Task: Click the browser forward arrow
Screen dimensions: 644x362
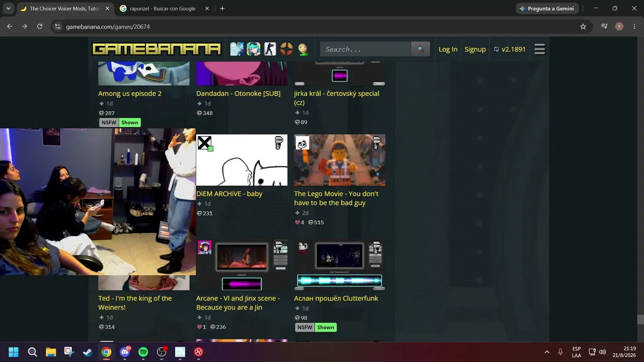Action: 25,27
